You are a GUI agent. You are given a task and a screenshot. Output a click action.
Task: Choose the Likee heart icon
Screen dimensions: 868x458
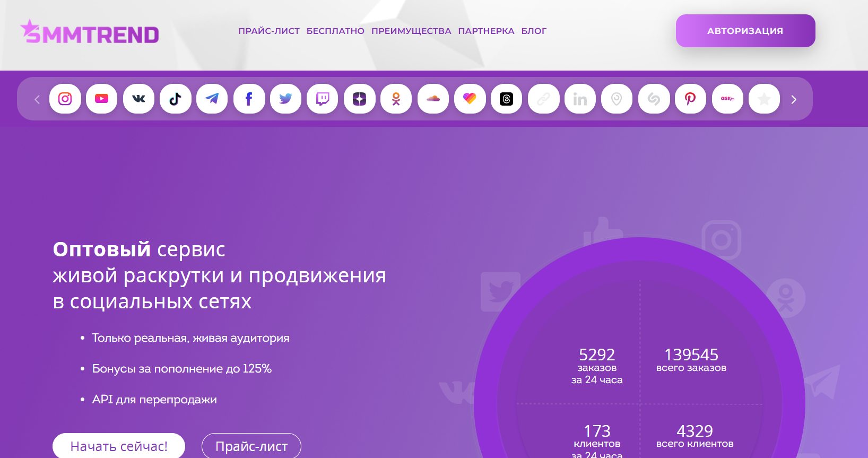(x=470, y=99)
